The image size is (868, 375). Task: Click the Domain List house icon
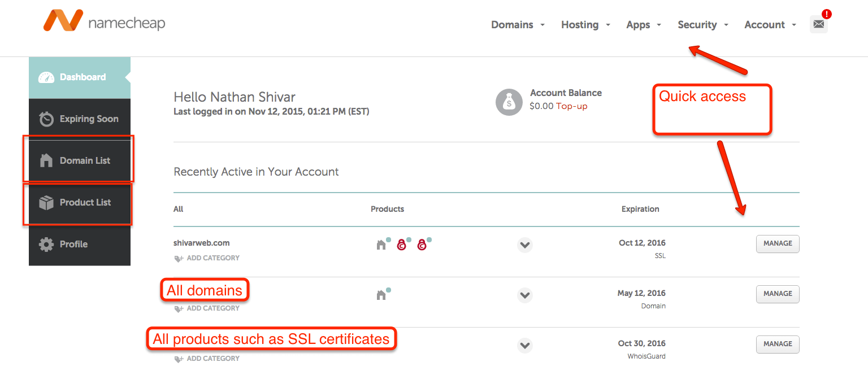[x=46, y=161]
